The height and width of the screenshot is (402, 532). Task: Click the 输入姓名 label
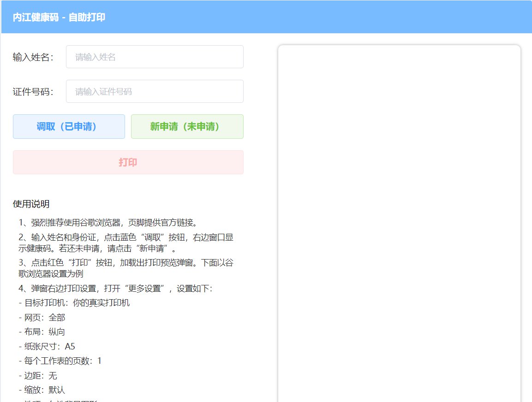click(33, 57)
